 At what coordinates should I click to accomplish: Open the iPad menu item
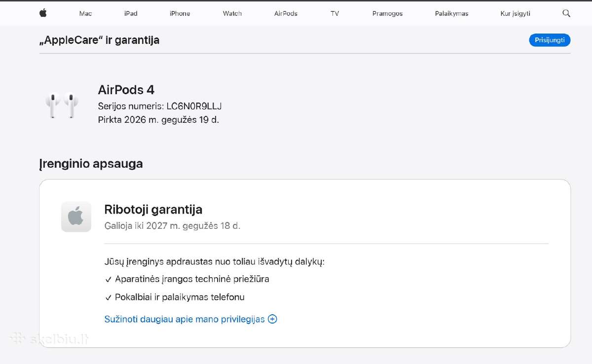coord(131,14)
